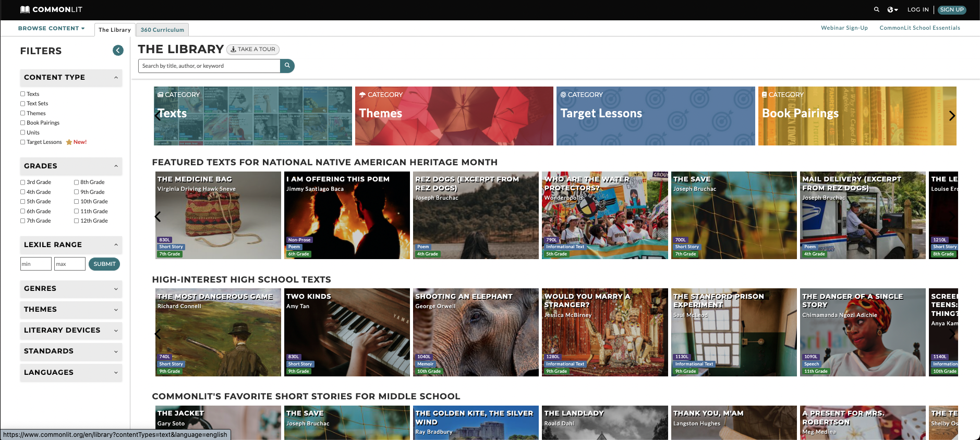The width and height of the screenshot is (980, 440).
Task: Open the Texts category card
Action: tap(253, 116)
